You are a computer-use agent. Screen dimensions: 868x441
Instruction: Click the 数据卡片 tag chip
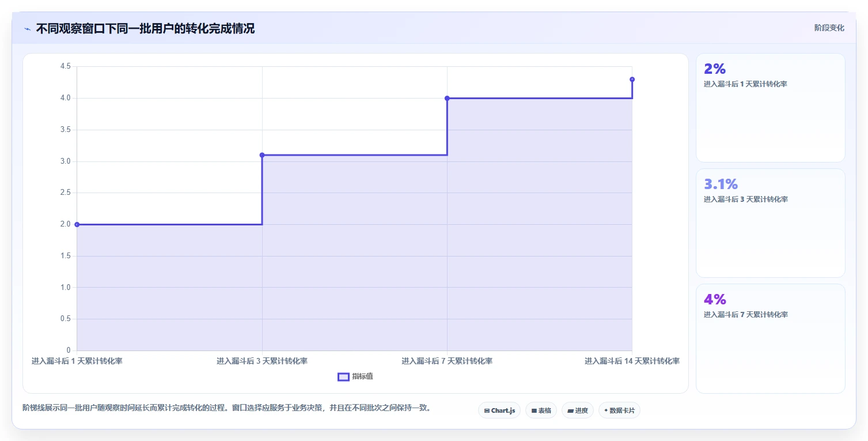tap(619, 410)
